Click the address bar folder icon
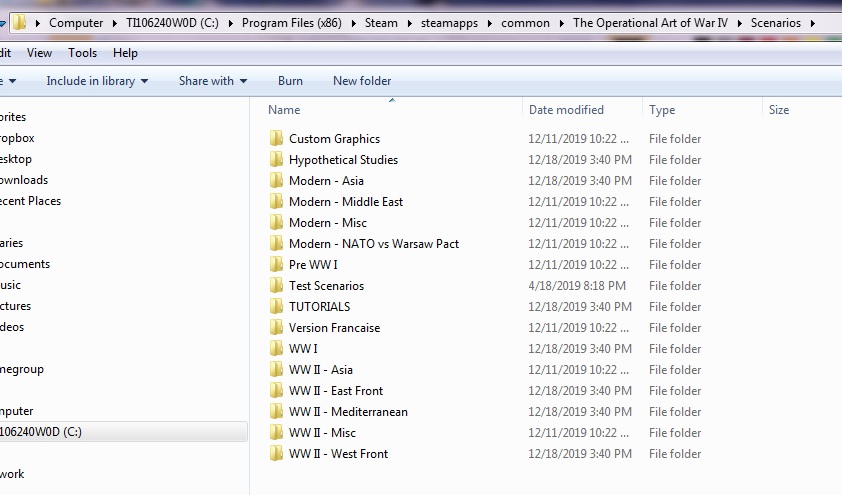 tap(19, 23)
